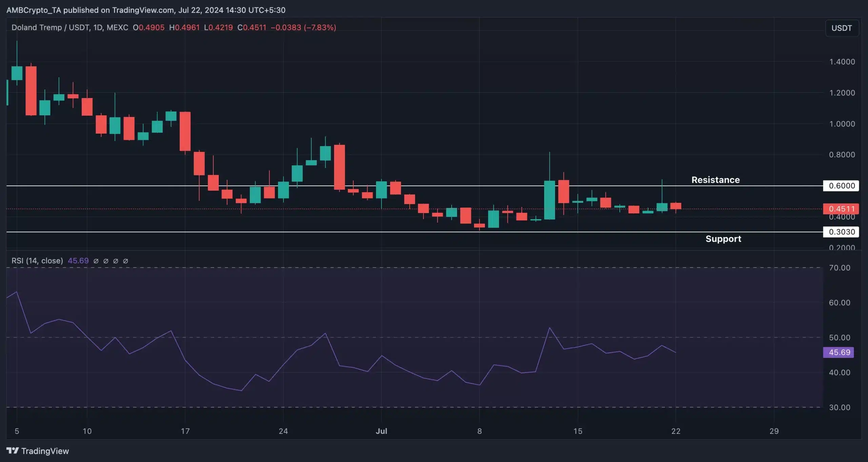Viewport: 868px width, 462px height.
Task: Click the purple 45.69 RSI value tag
Action: coord(839,352)
